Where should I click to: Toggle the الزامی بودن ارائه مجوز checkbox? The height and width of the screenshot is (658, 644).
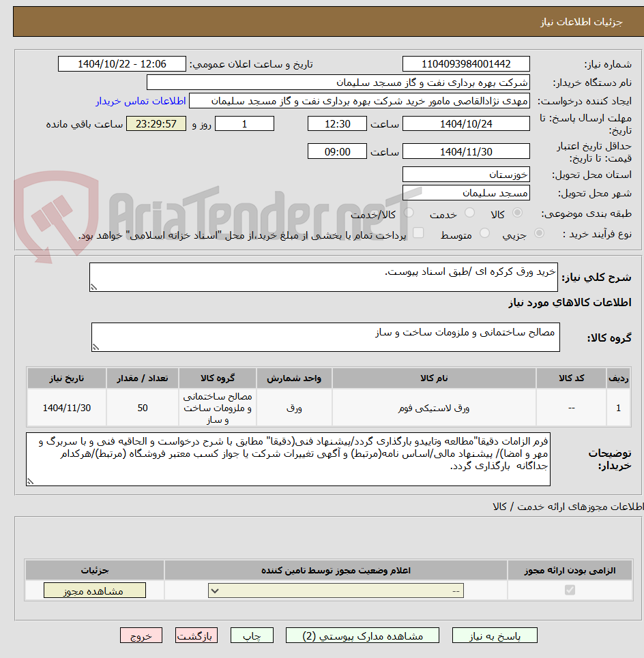(570, 590)
